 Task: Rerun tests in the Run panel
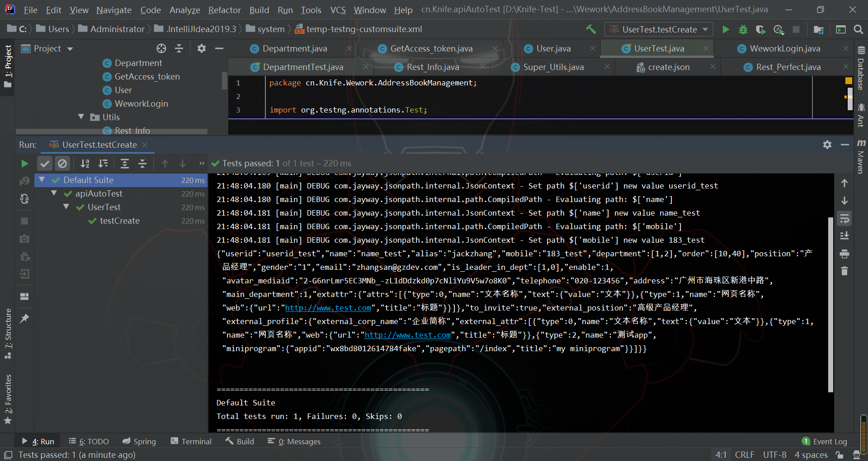point(25,164)
